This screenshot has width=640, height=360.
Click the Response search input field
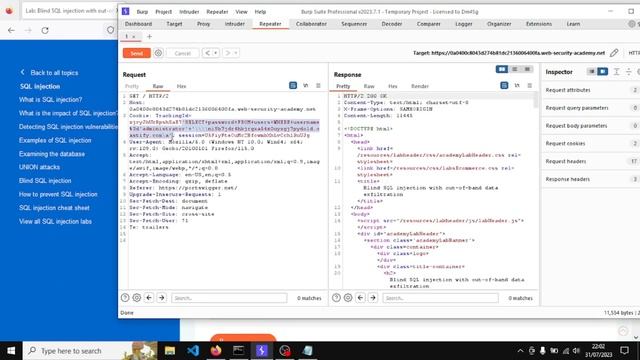click(440, 298)
